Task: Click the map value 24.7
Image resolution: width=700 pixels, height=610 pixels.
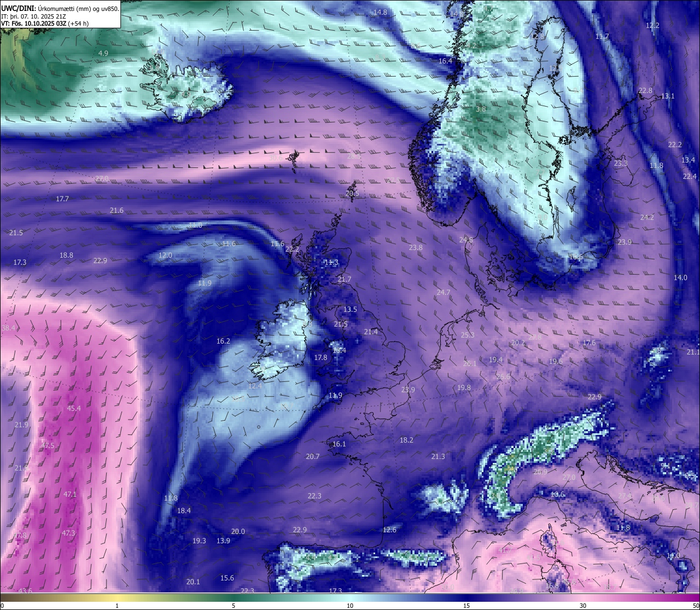Action: click(443, 292)
